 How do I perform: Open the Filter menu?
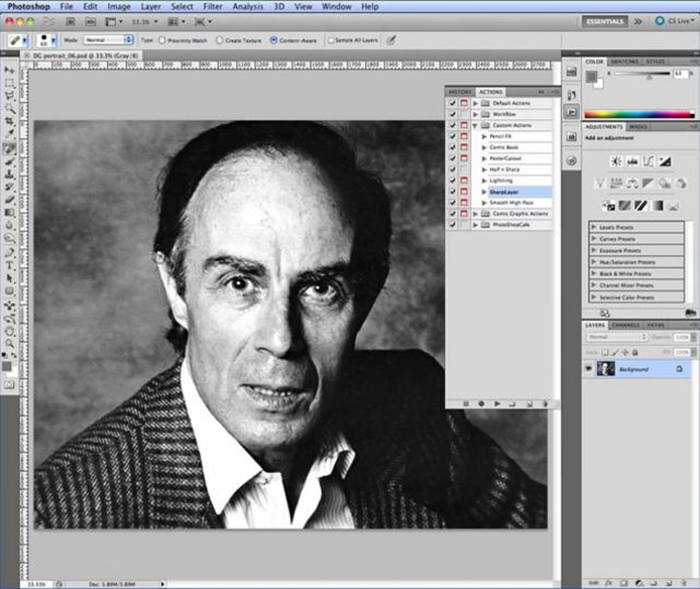coord(213,6)
